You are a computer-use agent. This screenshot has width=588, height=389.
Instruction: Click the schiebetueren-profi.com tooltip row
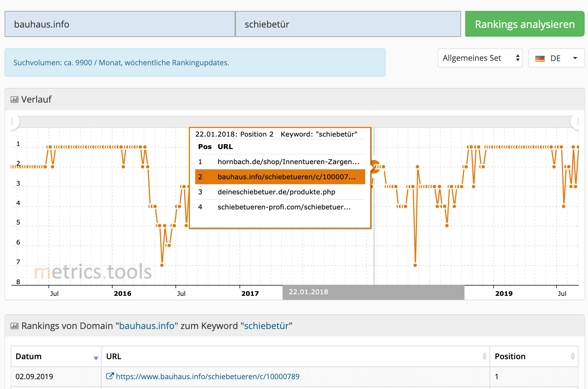tap(280, 207)
